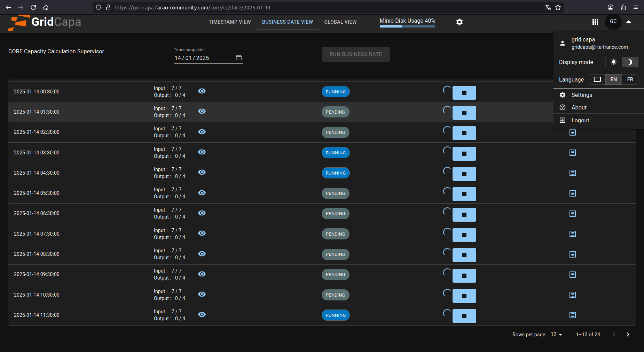This screenshot has width=644, height=352.
Task: Click Logout in user menu
Action: [x=580, y=120]
